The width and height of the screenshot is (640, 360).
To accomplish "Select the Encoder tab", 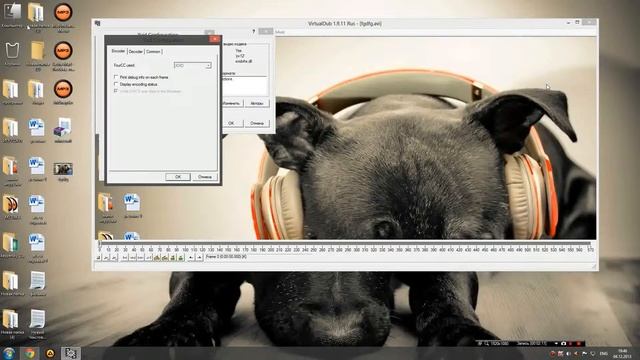I will click(118, 51).
